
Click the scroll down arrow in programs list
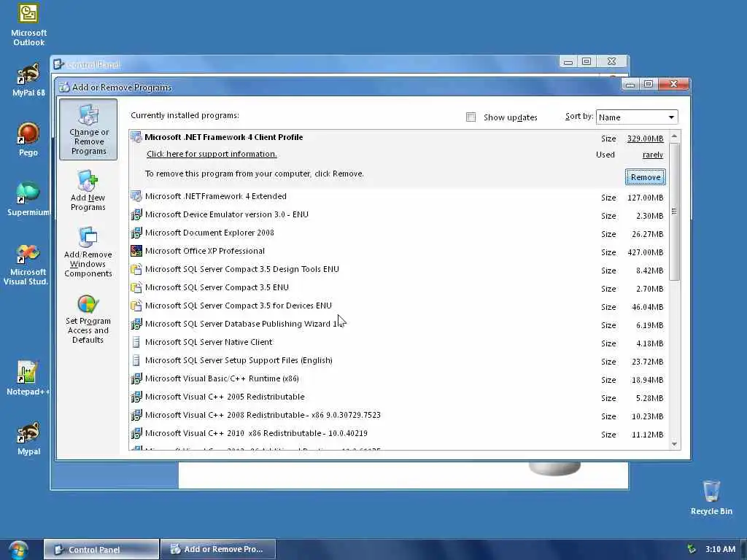point(674,444)
